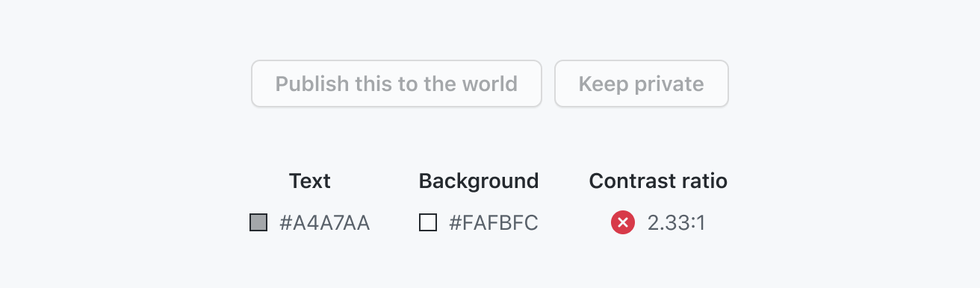Image resolution: width=980 pixels, height=288 pixels.
Task: Click the "Contrast ratio" column heading
Action: pos(658,181)
